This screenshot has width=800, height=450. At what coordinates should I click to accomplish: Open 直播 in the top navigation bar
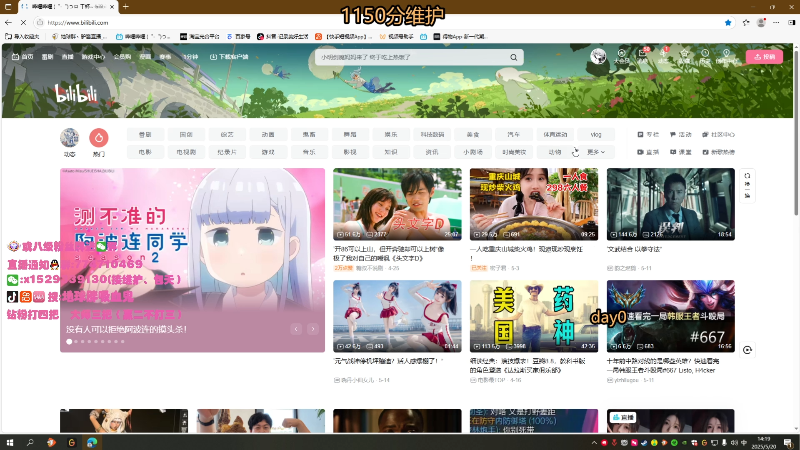click(67, 57)
